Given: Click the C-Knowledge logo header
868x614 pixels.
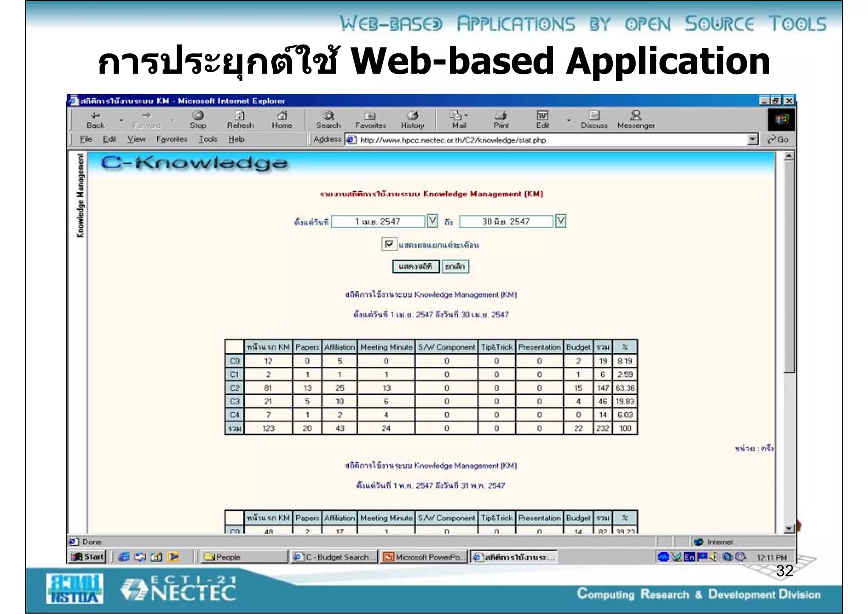Looking at the screenshot, I should click(194, 163).
